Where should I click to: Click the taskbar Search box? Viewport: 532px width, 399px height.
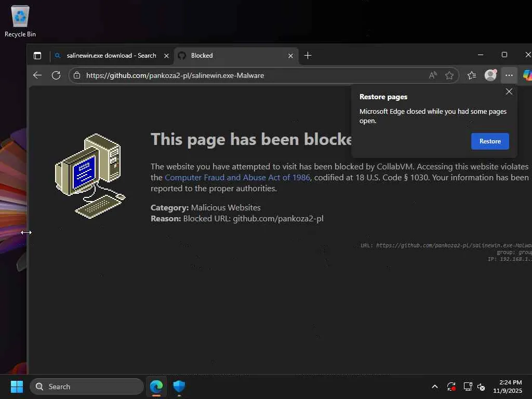pyautogui.click(x=87, y=387)
